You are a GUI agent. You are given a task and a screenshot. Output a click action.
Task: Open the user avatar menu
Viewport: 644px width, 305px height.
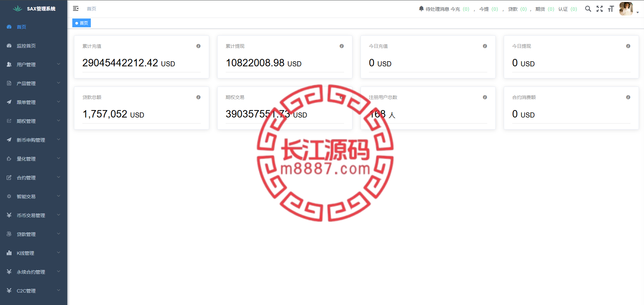626,9
